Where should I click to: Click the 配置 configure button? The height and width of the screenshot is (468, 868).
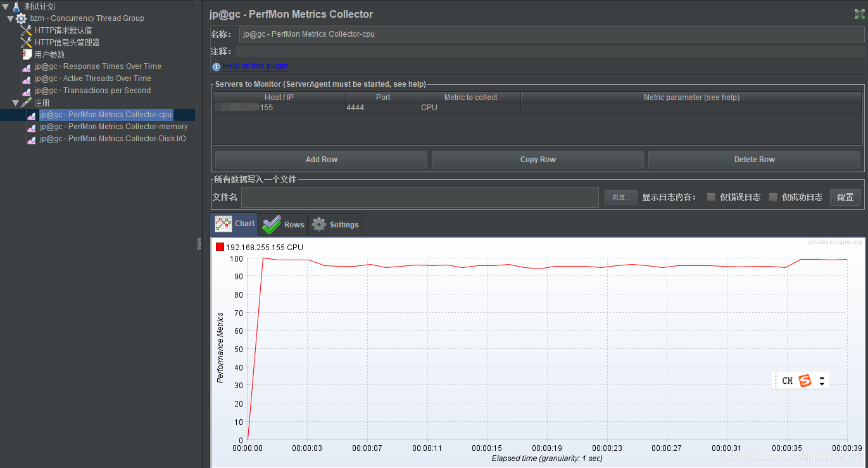coord(845,197)
